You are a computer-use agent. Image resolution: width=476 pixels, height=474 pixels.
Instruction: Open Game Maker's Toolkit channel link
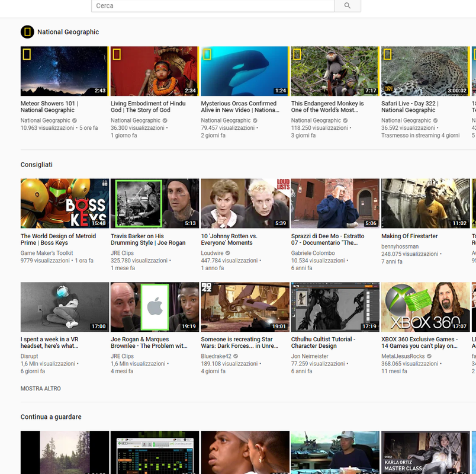click(47, 253)
